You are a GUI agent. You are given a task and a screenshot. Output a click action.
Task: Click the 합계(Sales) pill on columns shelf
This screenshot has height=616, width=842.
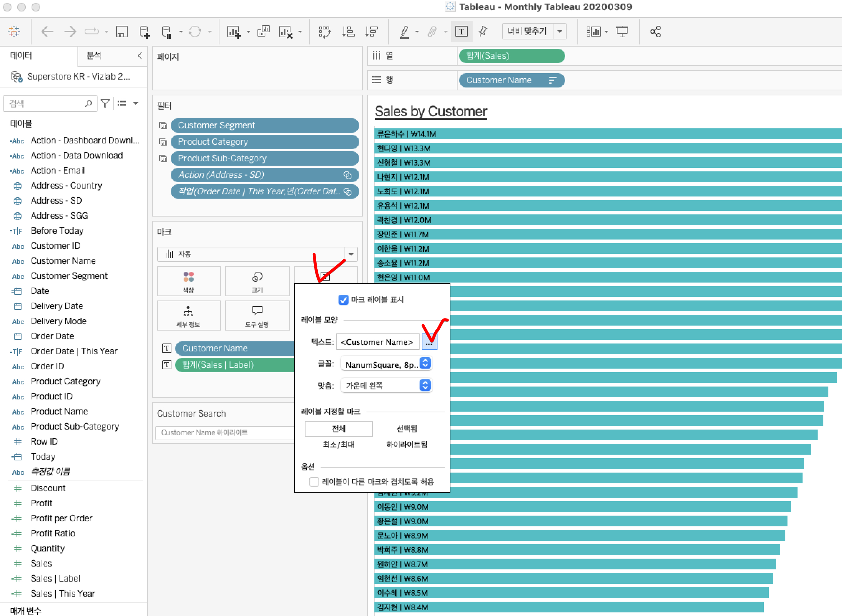click(512, 56)
